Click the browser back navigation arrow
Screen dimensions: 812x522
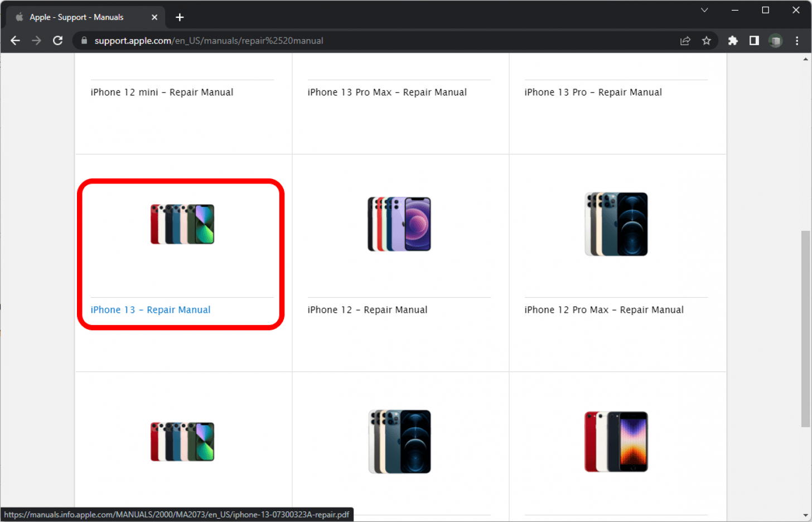(x=14, y=40)
